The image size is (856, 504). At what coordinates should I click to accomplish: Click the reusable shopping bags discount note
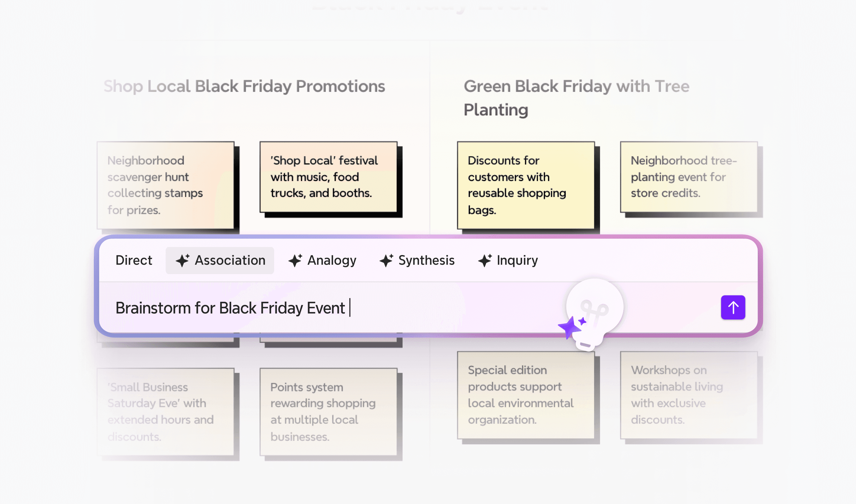point(525,185)
